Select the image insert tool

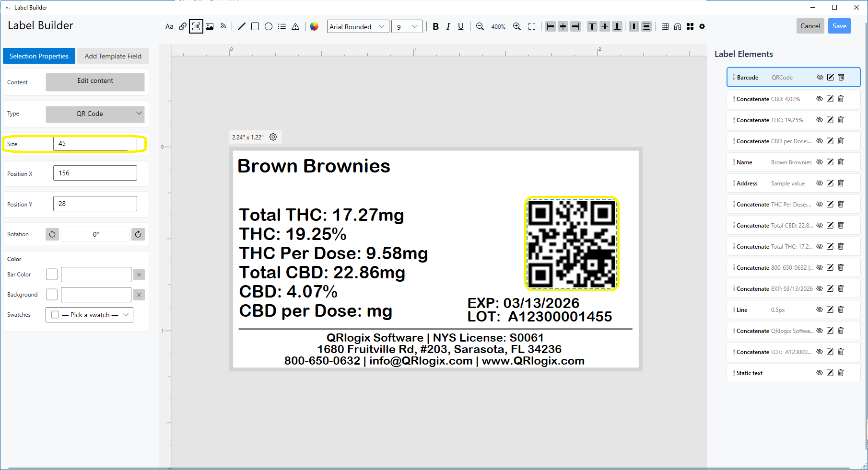point(210,26)
